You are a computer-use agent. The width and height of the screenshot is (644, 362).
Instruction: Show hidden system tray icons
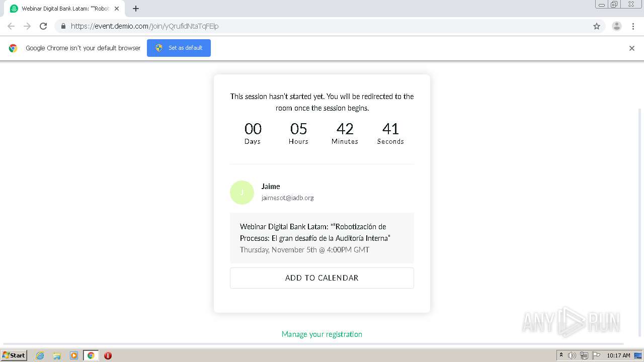tap(561, 355)
